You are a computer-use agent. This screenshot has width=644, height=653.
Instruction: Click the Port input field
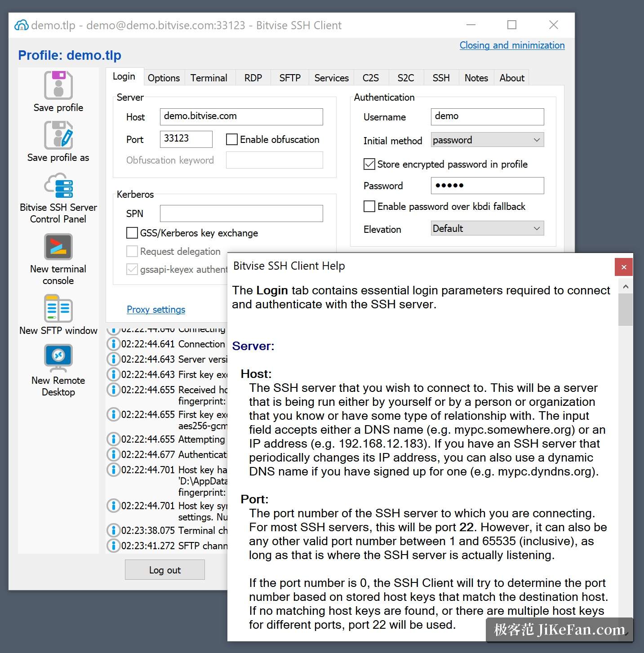pos(186,139)
